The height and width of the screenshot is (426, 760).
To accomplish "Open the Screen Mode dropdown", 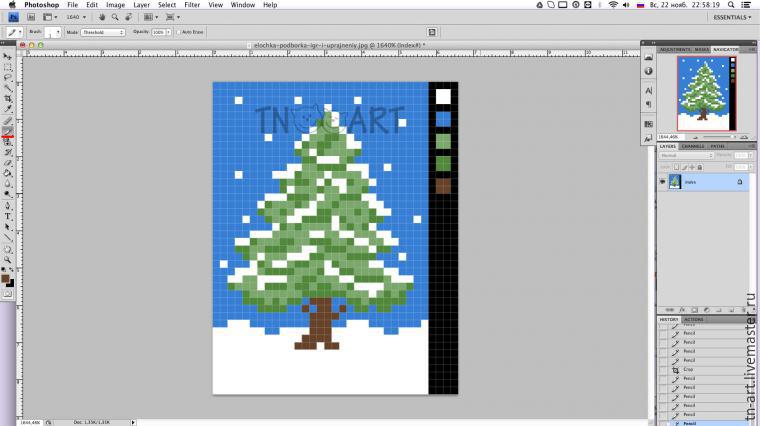I will click(173, 17).
